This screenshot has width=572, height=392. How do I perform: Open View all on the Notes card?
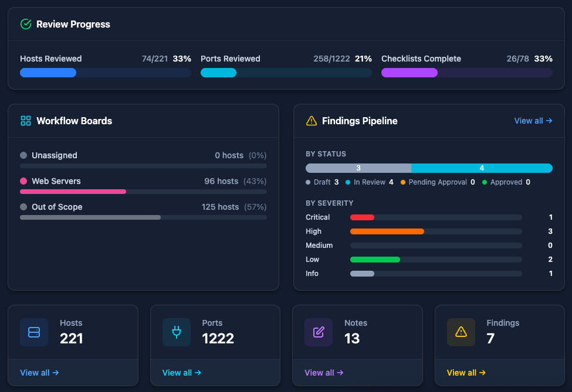pos(323,373)
